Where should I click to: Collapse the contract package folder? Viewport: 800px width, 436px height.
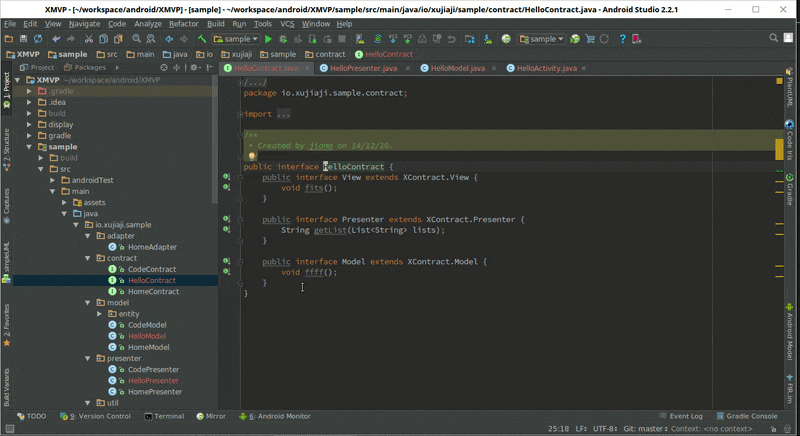87,258
